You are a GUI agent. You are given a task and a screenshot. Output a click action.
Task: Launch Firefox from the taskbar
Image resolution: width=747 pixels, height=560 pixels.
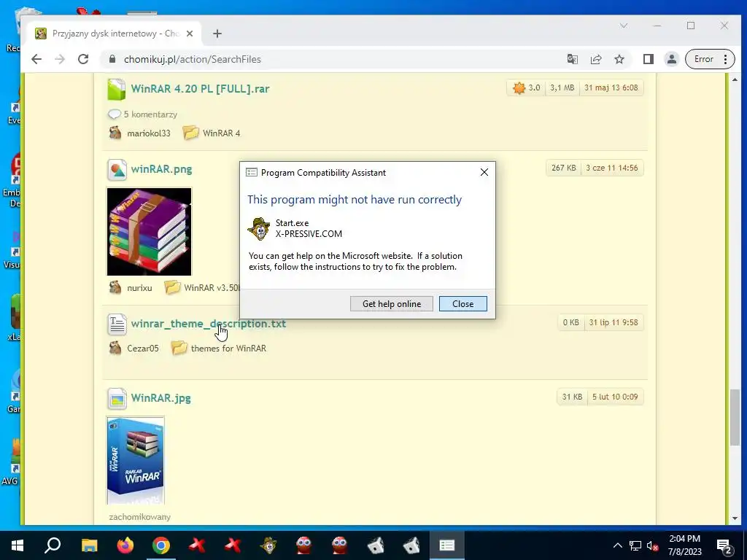coord(125,545)
